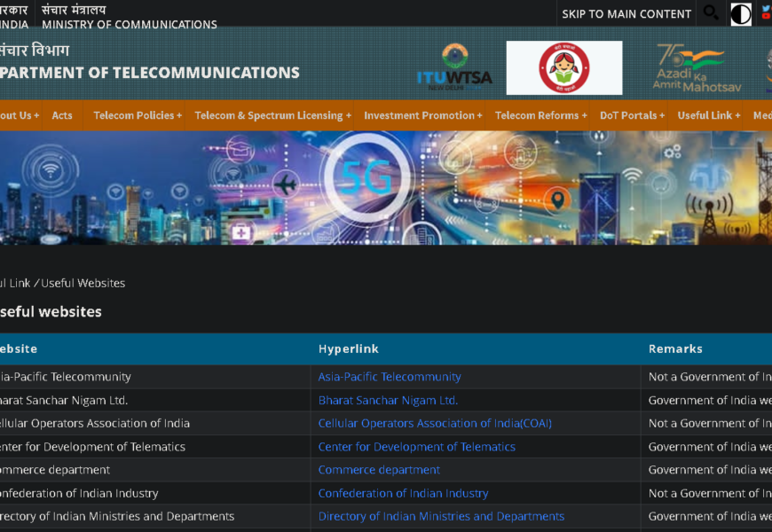Click the Ministry of Communications header text
This screenshot has height=532, width=772.
click(x=129, y=24)
